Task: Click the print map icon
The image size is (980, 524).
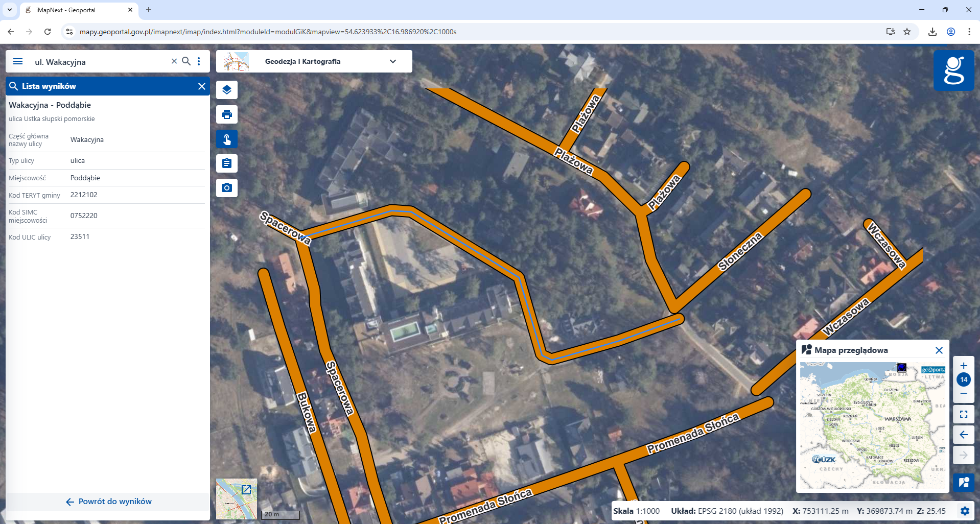Action: coord(227,114)
